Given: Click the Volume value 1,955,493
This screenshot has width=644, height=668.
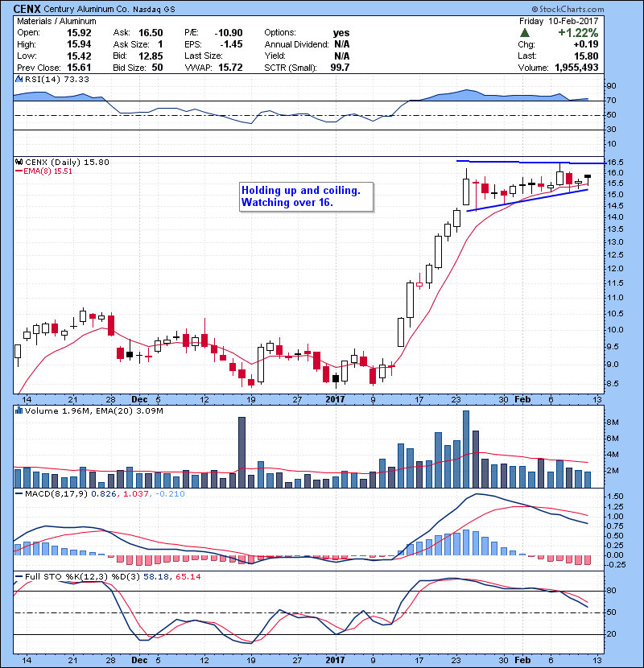Looking at the screenshot, I should pos(576,68).
